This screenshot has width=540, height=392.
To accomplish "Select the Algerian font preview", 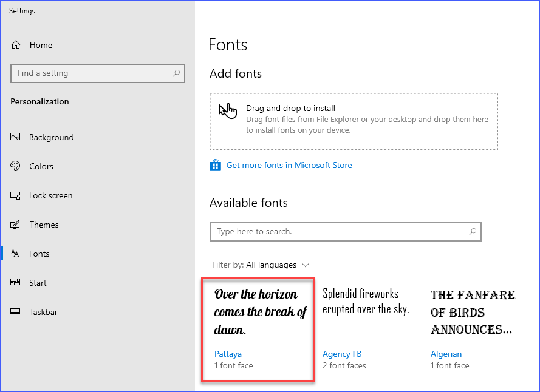I will point(473,312).
